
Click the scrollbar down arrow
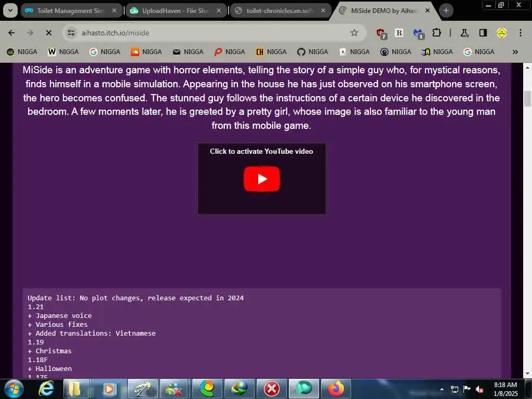[527, 374]
